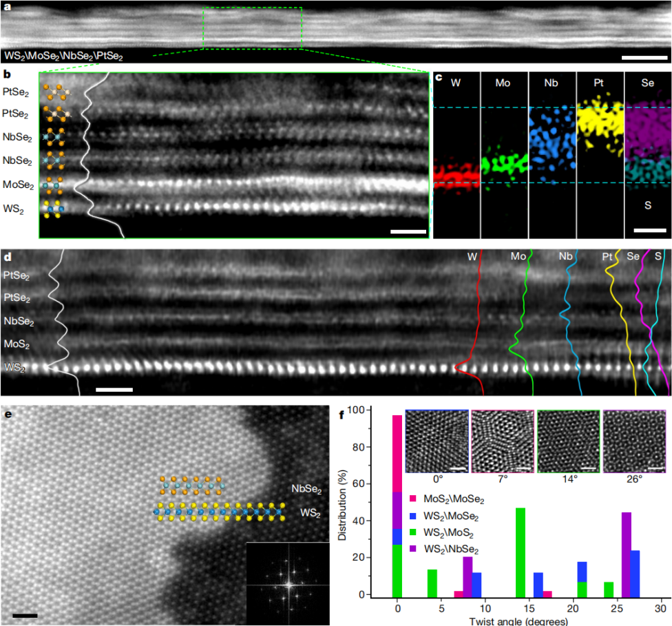The image size is (672, 626).
Task: Click the green bar at 14 degrees twist angle
Action: tap(521, 551)
